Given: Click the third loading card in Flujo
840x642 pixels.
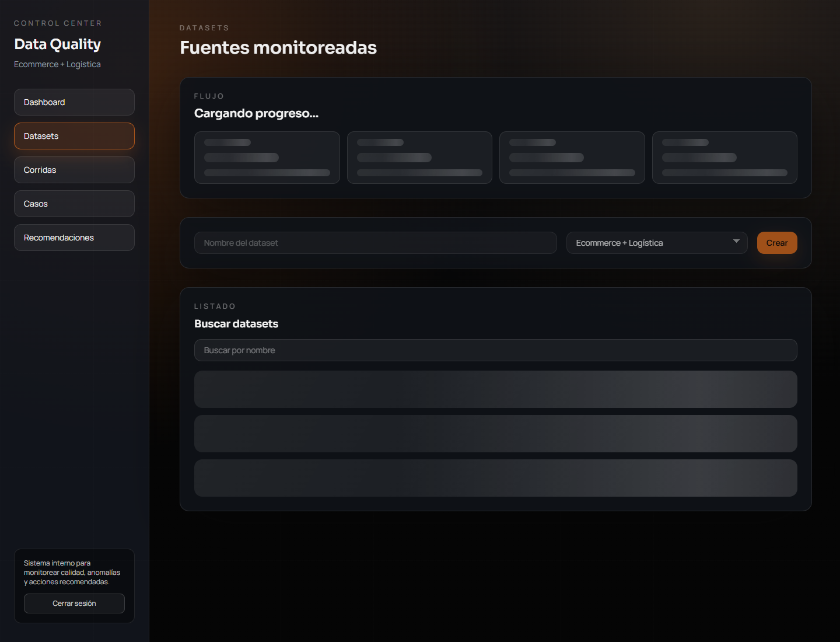Looking at the screenshot, I should tap(572, 158).
